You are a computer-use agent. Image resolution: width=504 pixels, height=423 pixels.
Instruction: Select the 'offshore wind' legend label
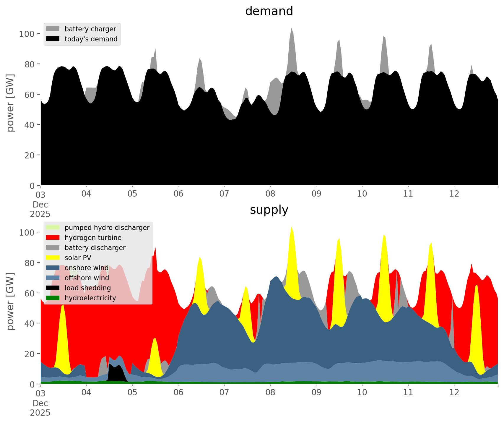coord(87,278)
